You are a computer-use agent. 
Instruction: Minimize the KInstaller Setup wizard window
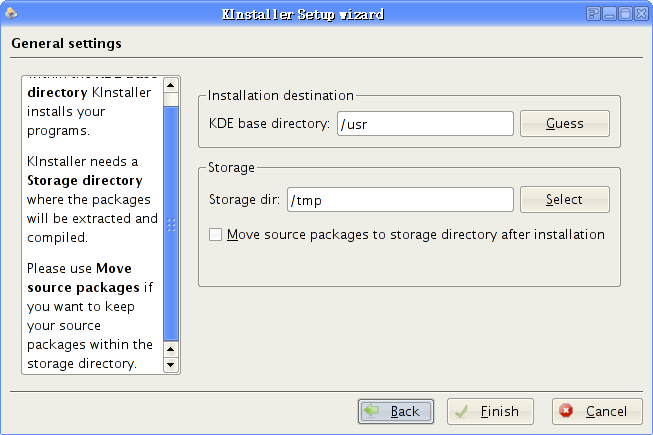(x=609, y=14)
